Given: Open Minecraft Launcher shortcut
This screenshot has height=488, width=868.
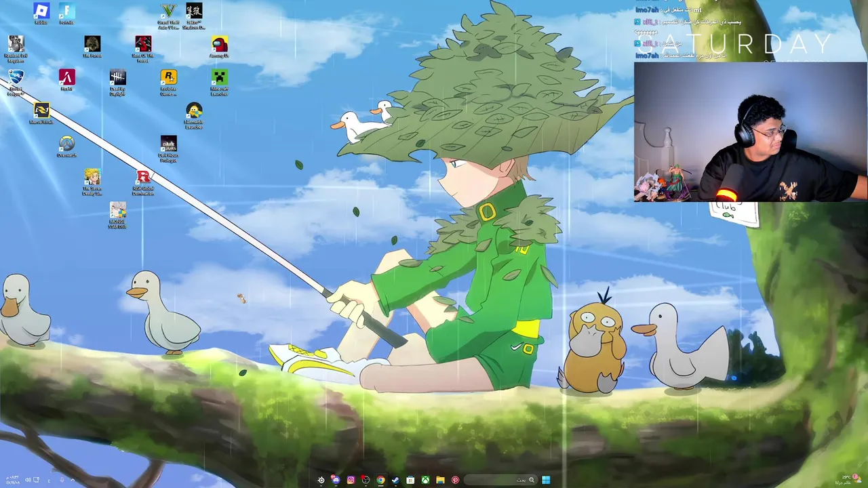Looking at the screenshot, I should pos(219,83).
